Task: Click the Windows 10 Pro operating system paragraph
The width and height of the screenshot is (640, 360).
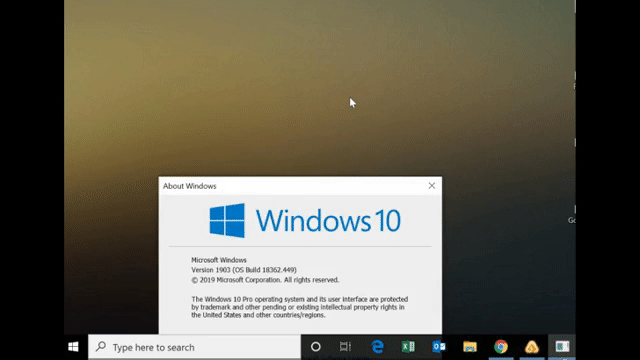Action: (300, 307)
